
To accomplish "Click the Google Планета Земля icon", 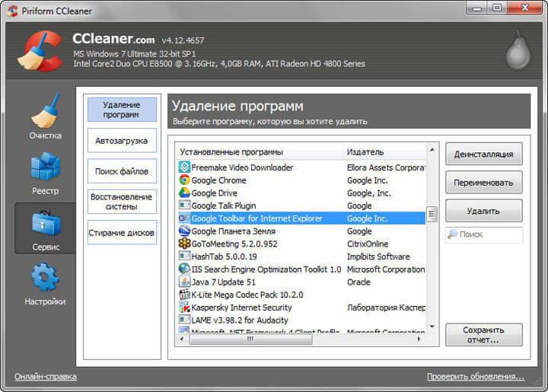I will [x=184, y=231].
